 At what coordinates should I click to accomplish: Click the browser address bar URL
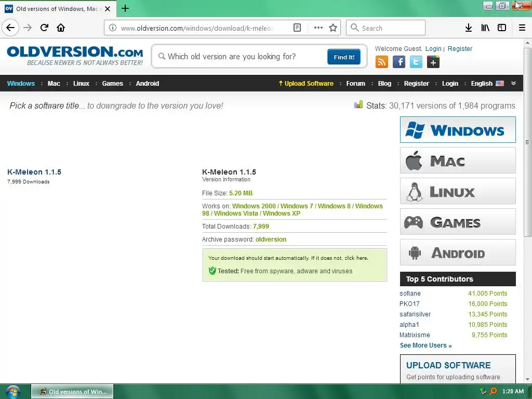pyautogui.click(x=197, y=28)
